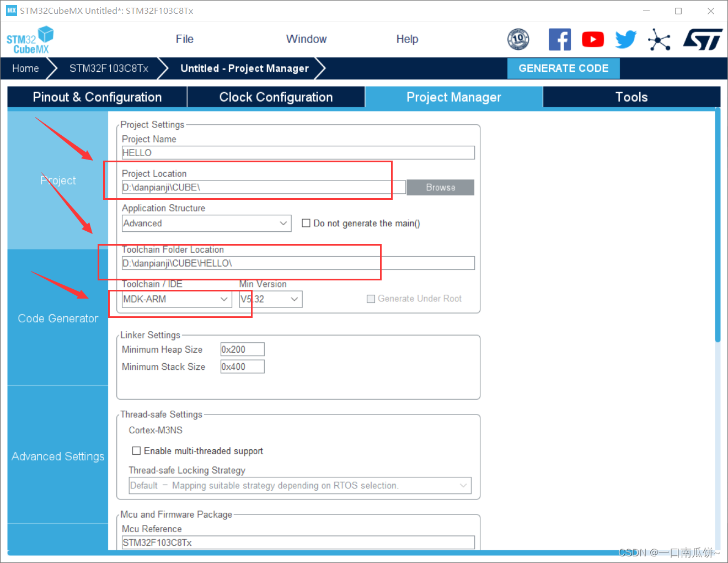Click the MX title bar app icon
The image size is (728, 563).
coord(11,10)
